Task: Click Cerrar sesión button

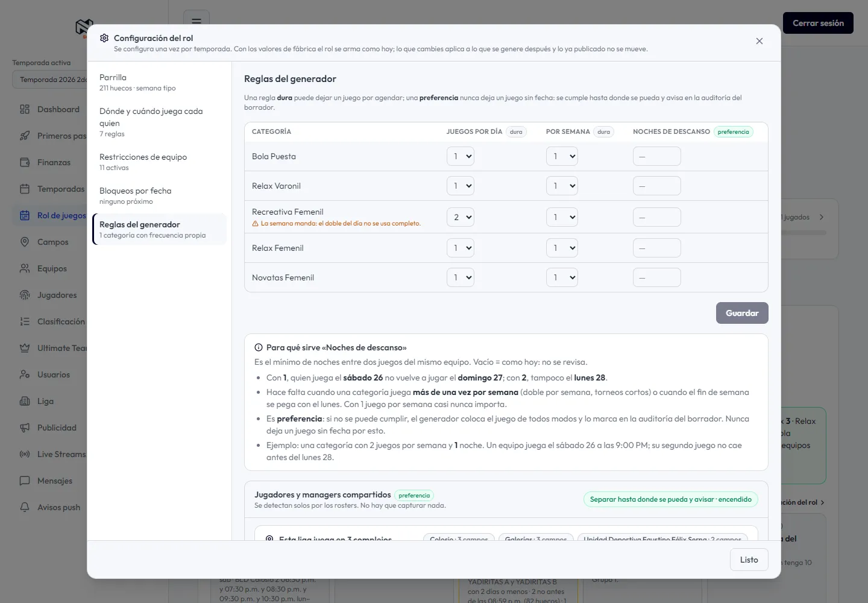Action: point(818,23)
